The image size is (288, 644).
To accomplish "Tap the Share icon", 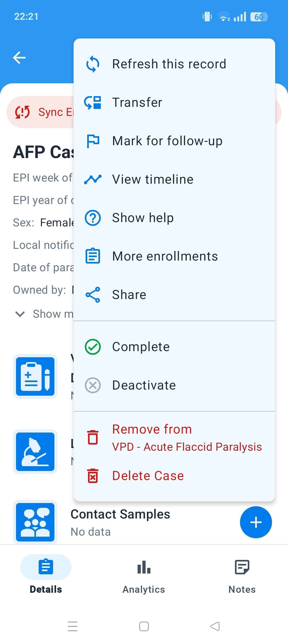I will pyautogui.click(x=93, y=295).
